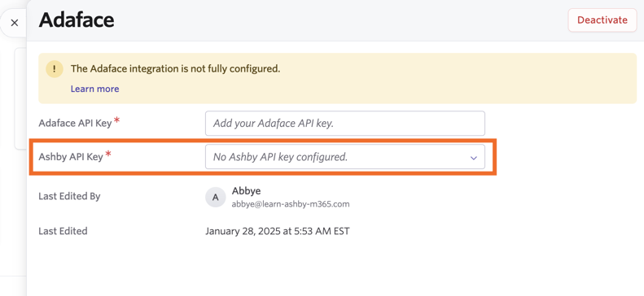Click the yellow exclamation warning icon

pos(55,68)
